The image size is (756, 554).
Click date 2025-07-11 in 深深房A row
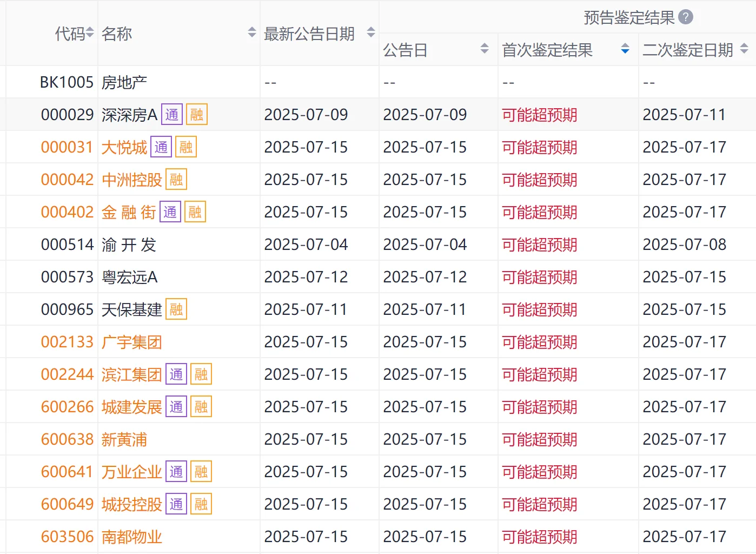click(x=684, y=115)
